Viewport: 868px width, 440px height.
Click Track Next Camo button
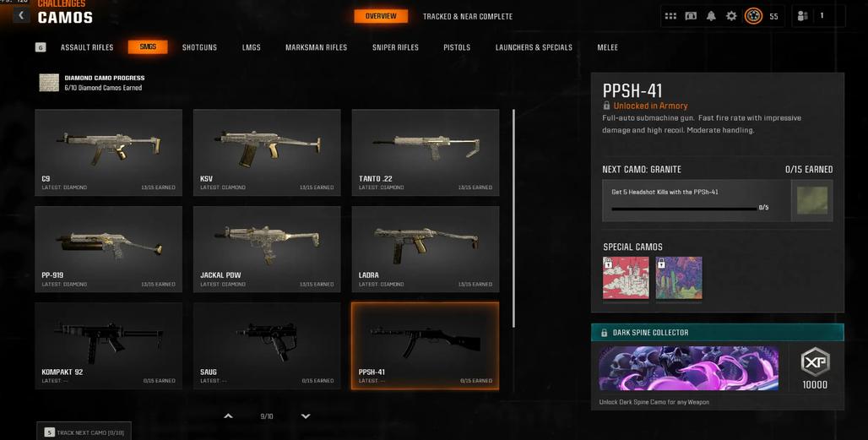point(84,432)
